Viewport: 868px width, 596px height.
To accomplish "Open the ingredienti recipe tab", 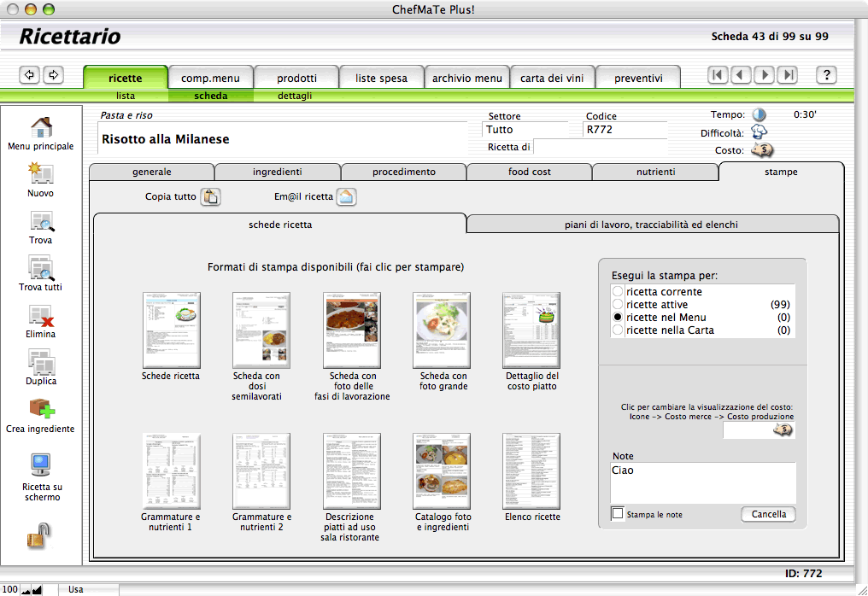I will [x=278, y=172].
